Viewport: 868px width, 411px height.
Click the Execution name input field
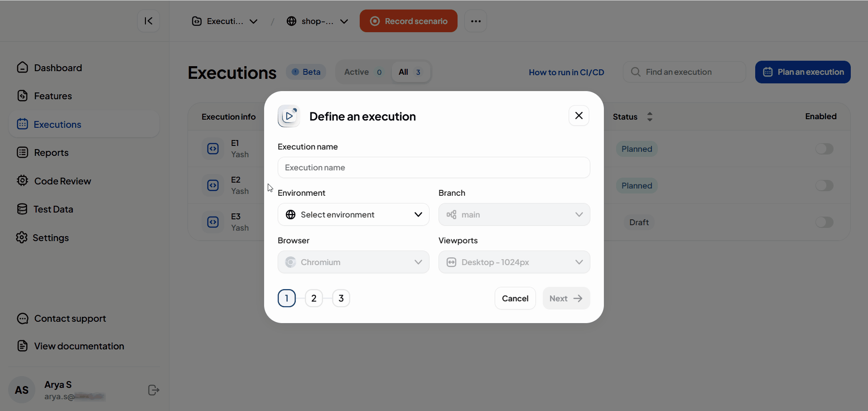point(434,168)
